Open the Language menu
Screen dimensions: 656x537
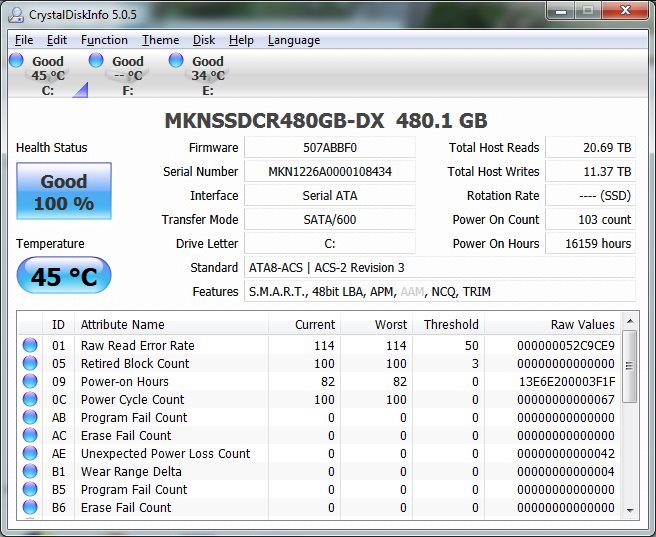(x=294, y=40)
